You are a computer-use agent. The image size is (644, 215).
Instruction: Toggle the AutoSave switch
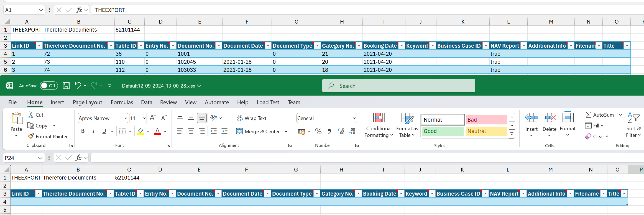tap(49, 86)
